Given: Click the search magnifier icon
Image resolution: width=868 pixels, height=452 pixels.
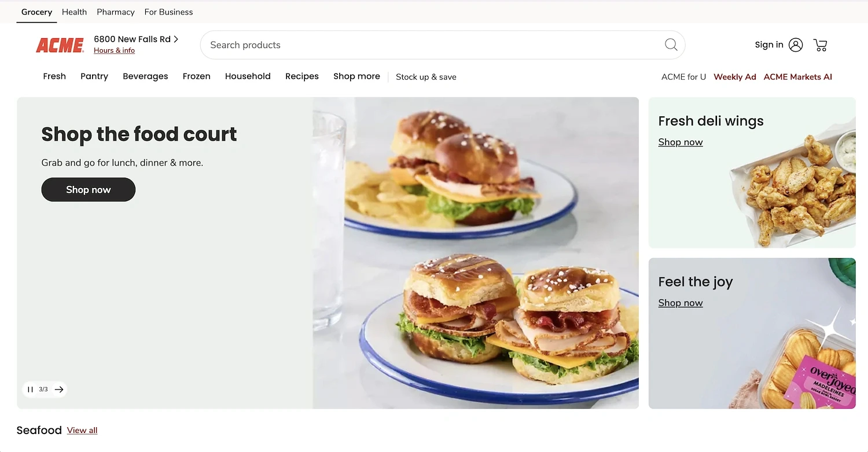Looking at the screenshot, I should coord(671,45).
